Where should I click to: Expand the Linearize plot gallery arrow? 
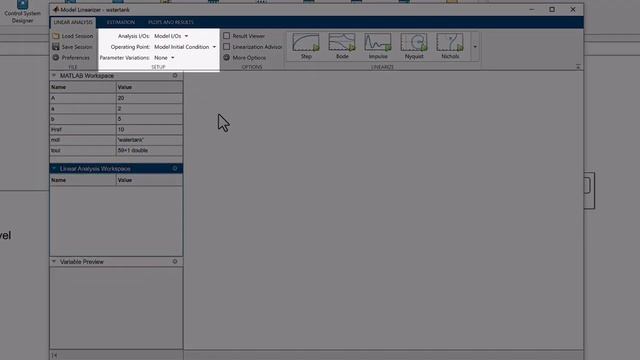tap(475, 47)
